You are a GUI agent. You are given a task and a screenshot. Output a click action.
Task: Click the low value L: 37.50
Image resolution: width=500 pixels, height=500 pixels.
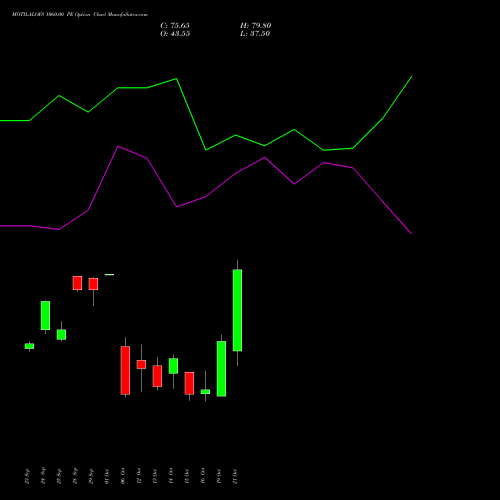pos(255,34)
